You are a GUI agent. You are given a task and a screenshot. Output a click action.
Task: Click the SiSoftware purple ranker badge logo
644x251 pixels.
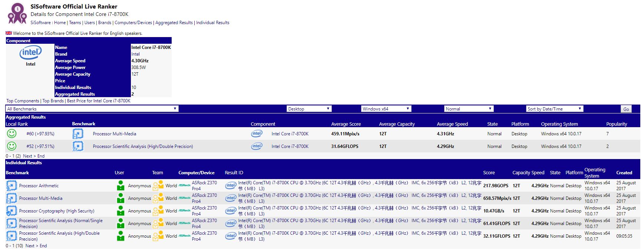(17, 13)
